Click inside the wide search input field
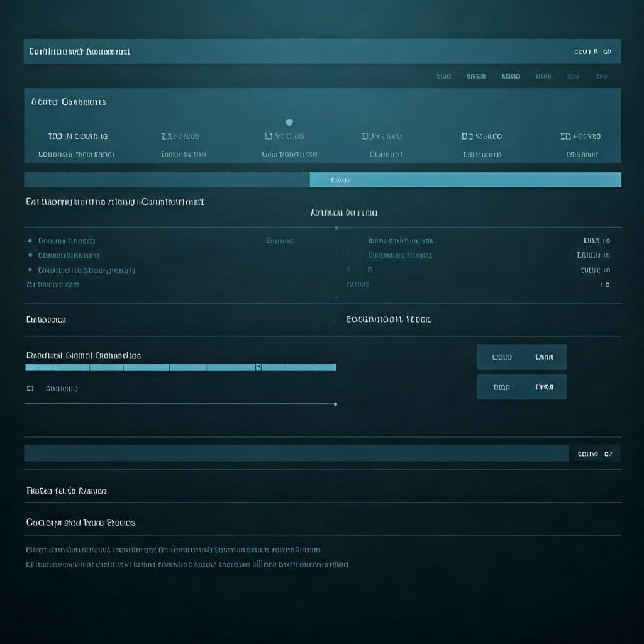 click(296, 453)
